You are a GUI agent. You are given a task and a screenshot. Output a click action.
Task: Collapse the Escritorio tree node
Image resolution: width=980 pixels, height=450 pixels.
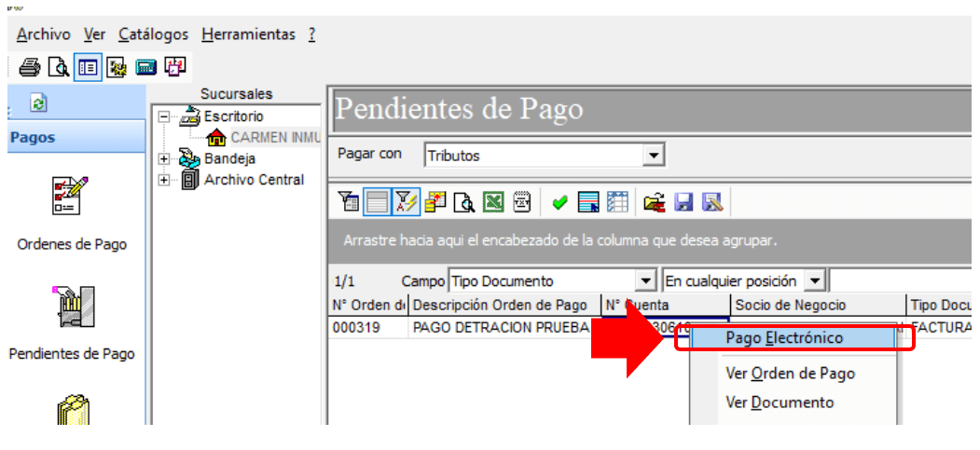[164, 116]
